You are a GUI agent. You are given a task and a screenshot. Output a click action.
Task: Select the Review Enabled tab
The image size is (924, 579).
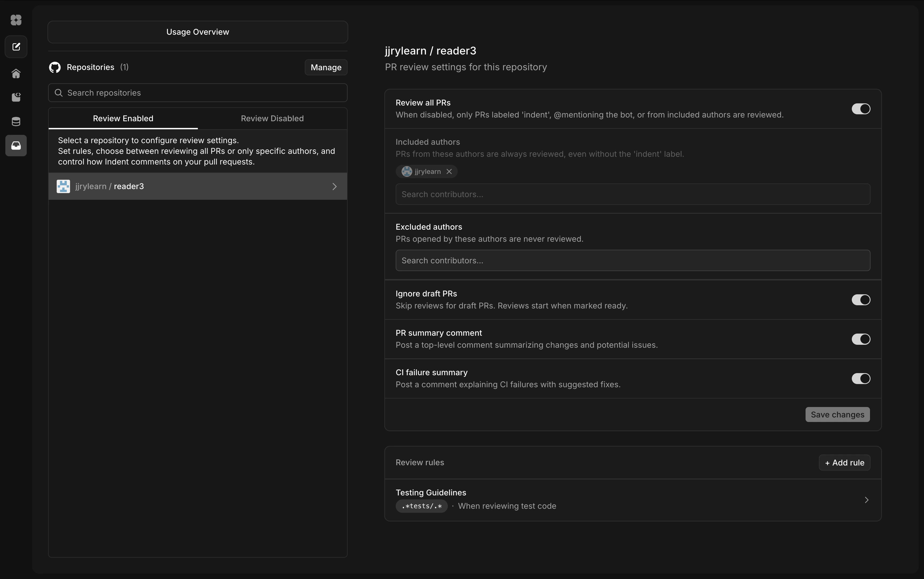[x=123, y=118]
